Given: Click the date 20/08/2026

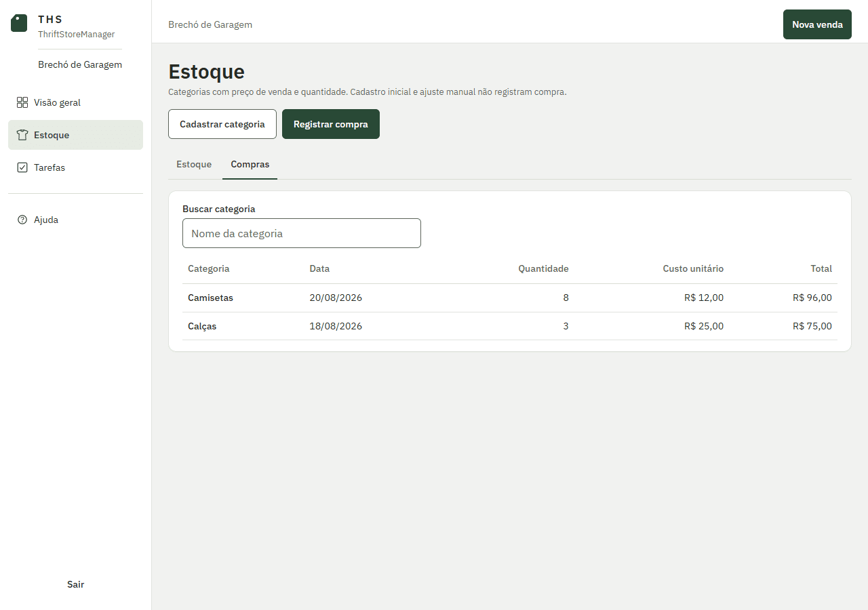Looking at the screenshot, I should [x=336, y=298].
